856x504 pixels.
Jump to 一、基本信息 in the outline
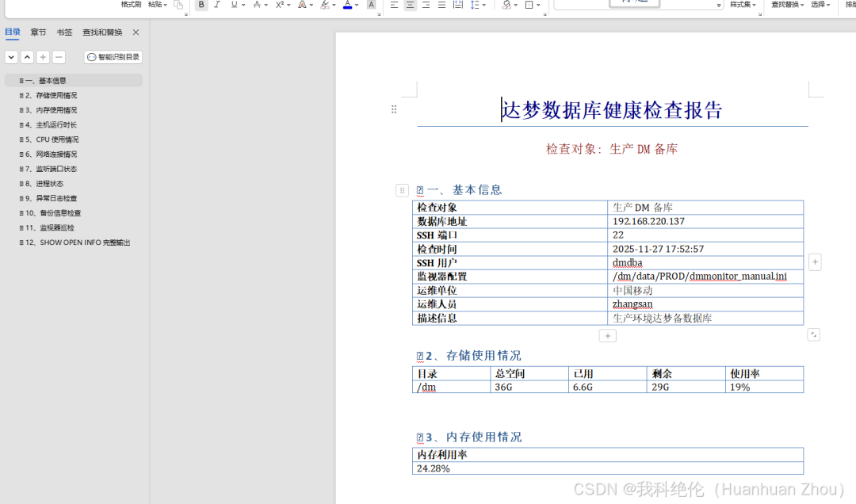74,80
